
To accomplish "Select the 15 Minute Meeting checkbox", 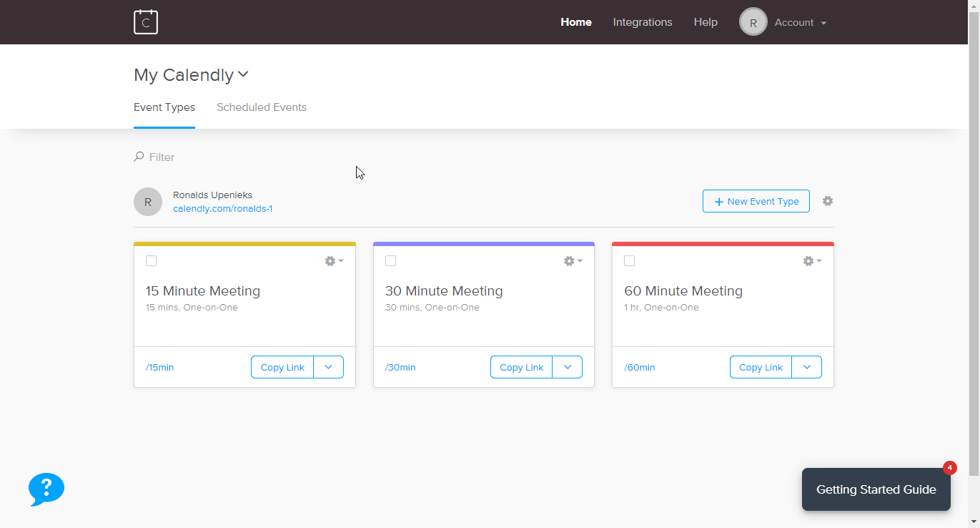I will click(x=151, y=260).
